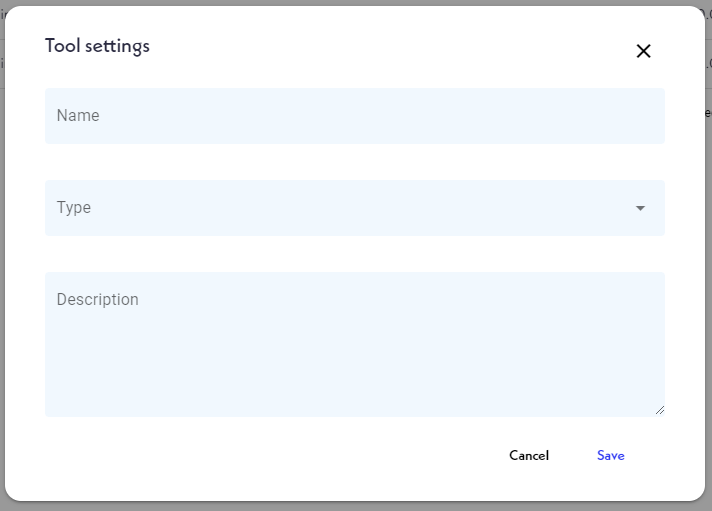The width and height of the screenshot is (712, 511).
Task: Select the small triangle icon in Type field
Action: coord(640,208)
